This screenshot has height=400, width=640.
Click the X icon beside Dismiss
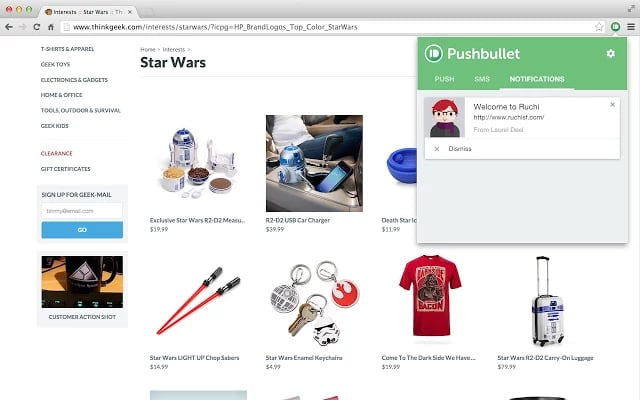(437, 149)
